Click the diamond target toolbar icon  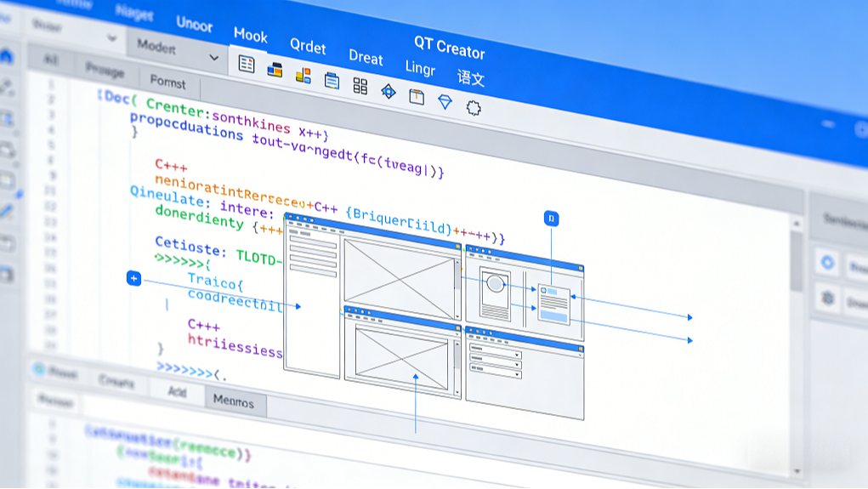389,91
